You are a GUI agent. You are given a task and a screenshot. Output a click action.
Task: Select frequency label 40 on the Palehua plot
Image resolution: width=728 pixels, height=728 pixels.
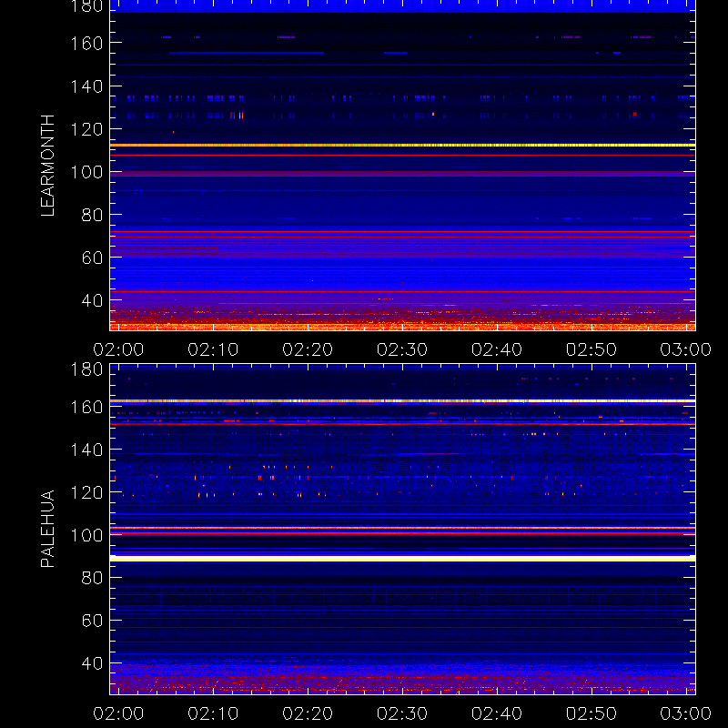(x=92, y=663)
